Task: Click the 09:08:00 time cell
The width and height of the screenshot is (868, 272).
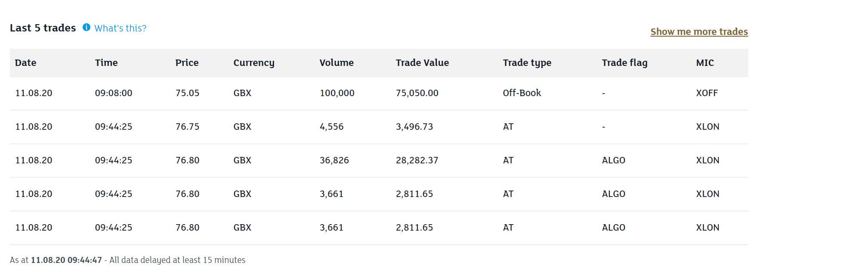Action: pyautogui.click(x=113, y=93)
